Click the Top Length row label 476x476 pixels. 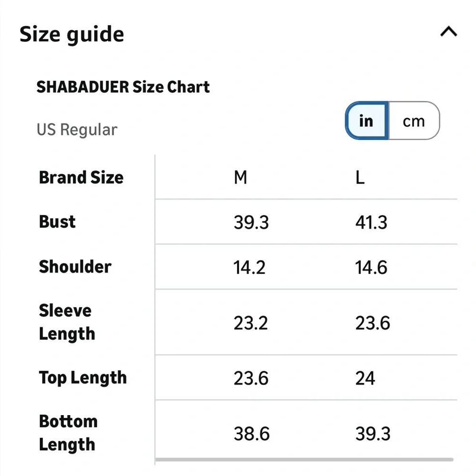[83, 378]
